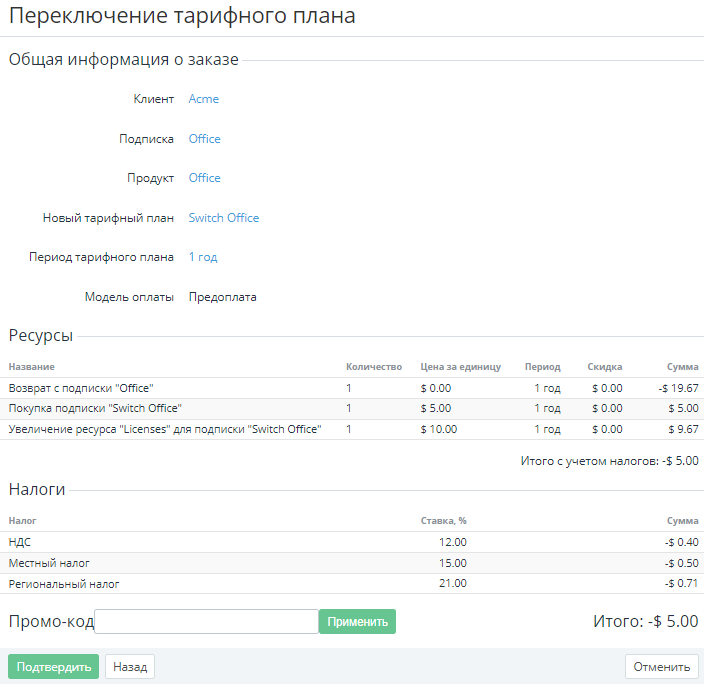704x687 pixels.
Task: Click the Назад button
Action: coord(130,667)
